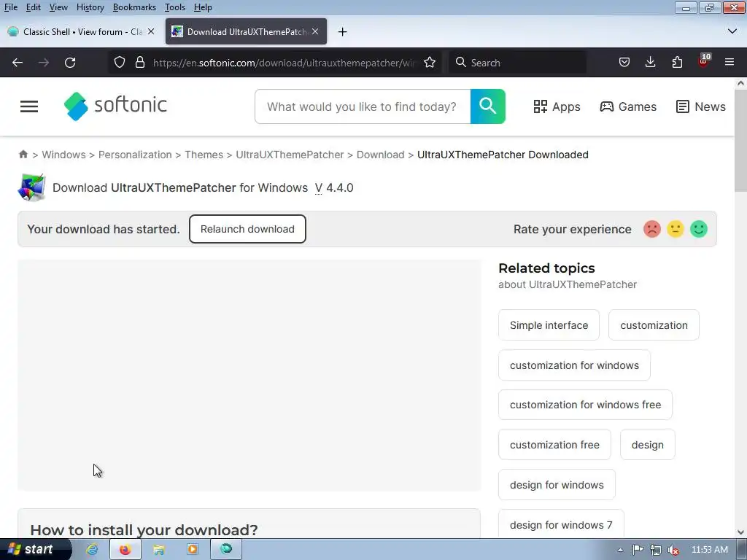Bookmark this page with the star icon

pyautogui.click(x=430, y=63)
